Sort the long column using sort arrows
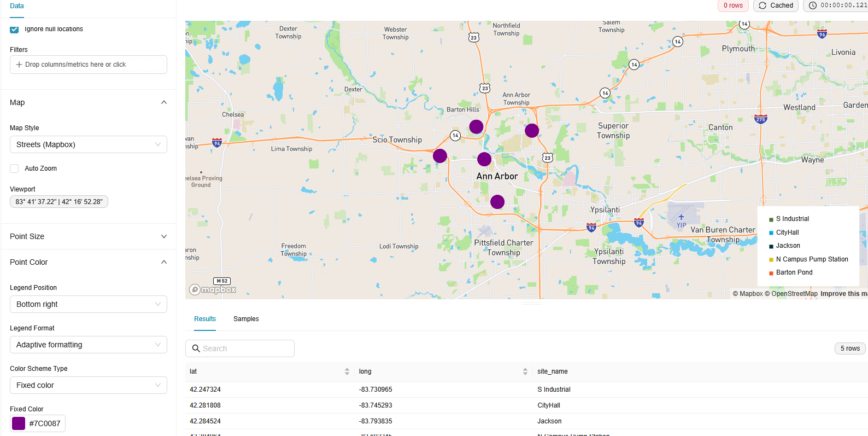The image size is (868, 436). coord(525,371)
